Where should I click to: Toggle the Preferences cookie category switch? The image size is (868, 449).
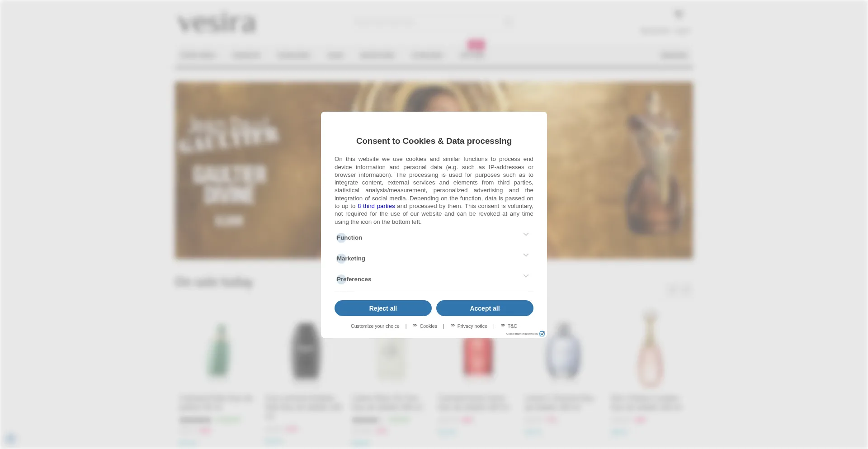(x=341, y=279)
